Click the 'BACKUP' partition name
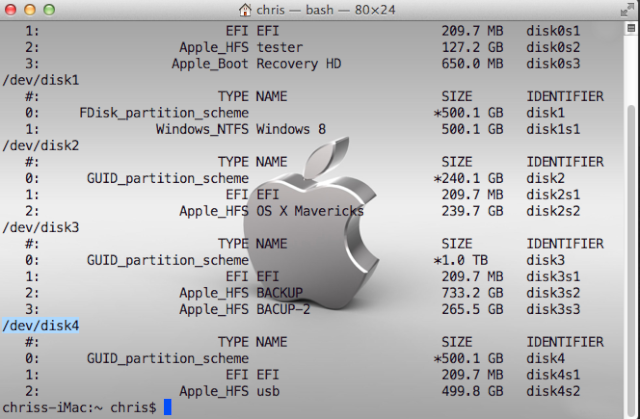The height and width of the screenshot is (419, 640). point(280,293)
